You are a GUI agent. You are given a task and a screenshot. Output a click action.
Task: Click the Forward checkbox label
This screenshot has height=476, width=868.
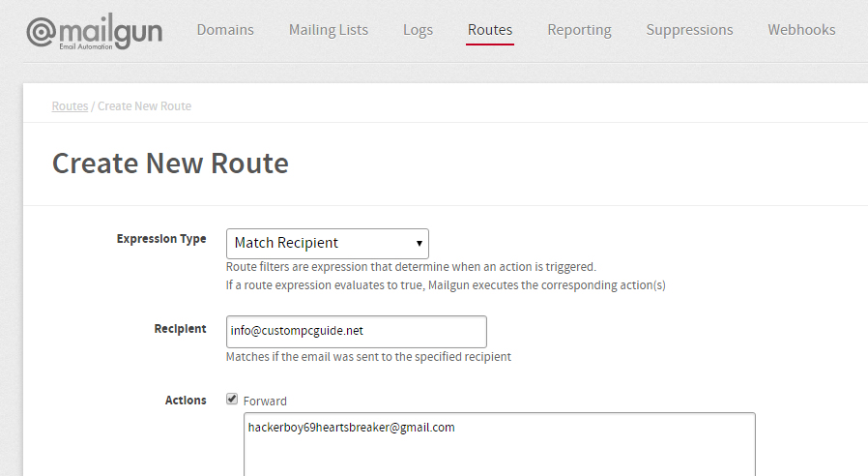(265, 402)
